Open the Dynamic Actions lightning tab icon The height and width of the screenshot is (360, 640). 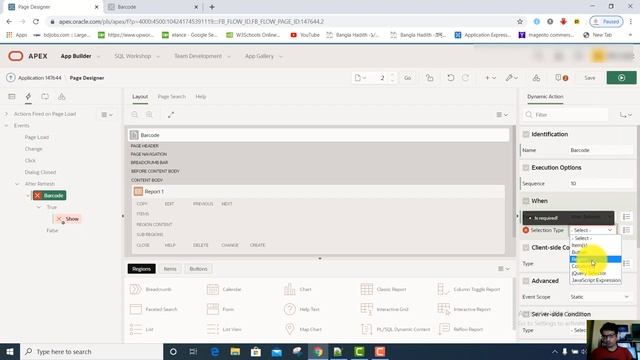28,97
